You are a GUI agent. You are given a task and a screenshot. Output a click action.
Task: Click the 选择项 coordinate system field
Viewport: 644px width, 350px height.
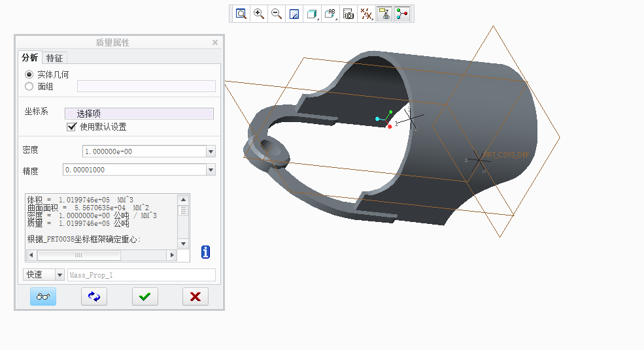coord(139,114)
